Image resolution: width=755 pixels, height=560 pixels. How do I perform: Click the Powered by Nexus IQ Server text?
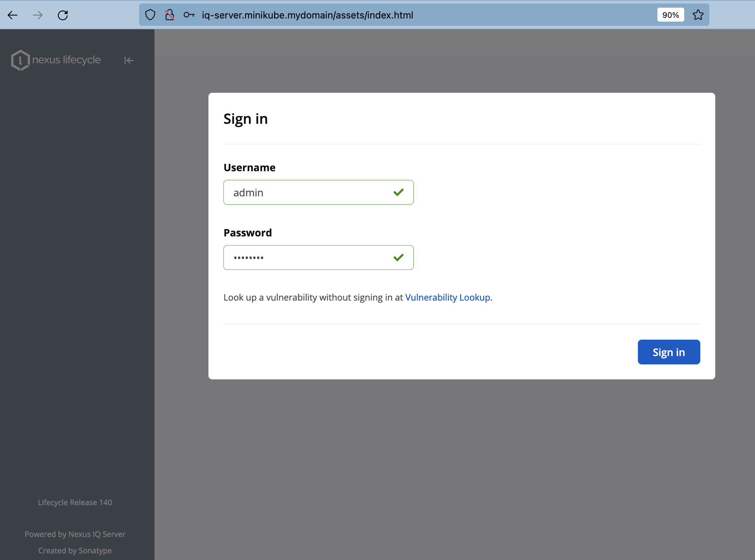tap(75, 534)
